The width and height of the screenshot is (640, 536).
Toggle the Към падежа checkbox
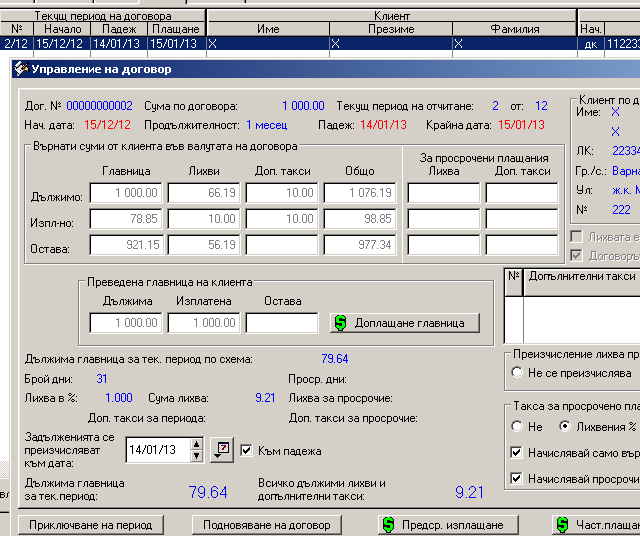point(246,451)
